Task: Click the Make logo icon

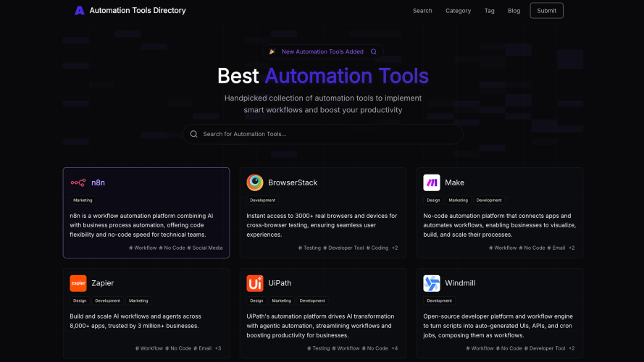Action: pyautogui.click(x=432, y=182)
